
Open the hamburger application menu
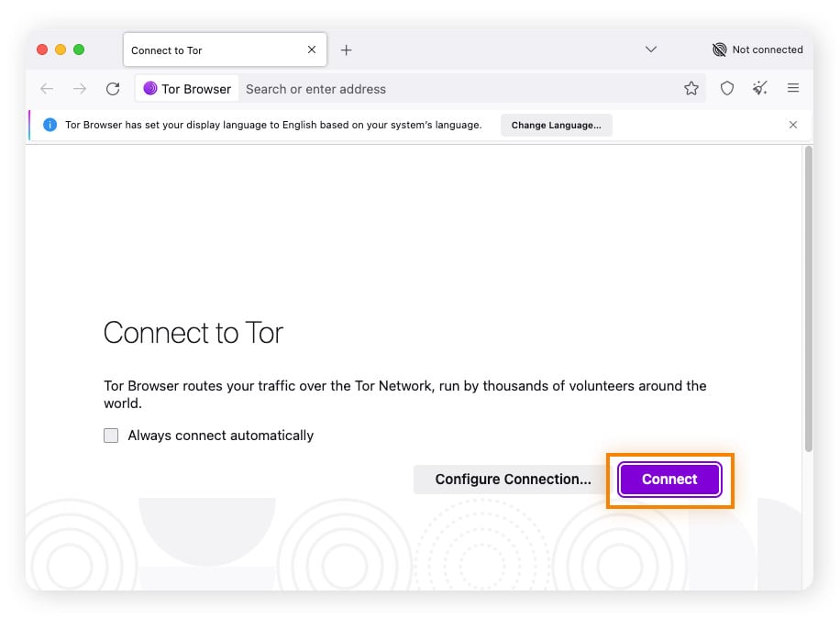pos(793,88)
